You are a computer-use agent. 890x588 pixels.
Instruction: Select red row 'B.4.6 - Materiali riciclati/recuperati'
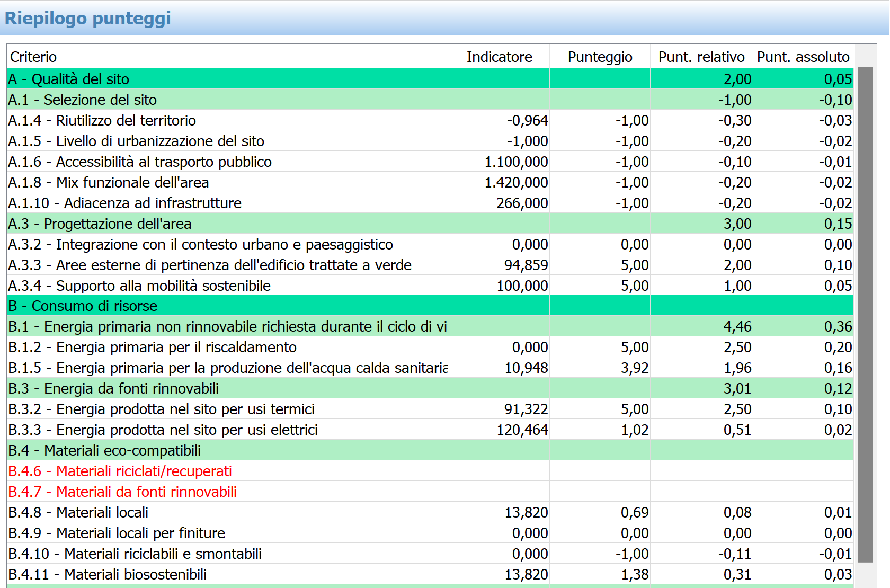click(x=430, y=471)
